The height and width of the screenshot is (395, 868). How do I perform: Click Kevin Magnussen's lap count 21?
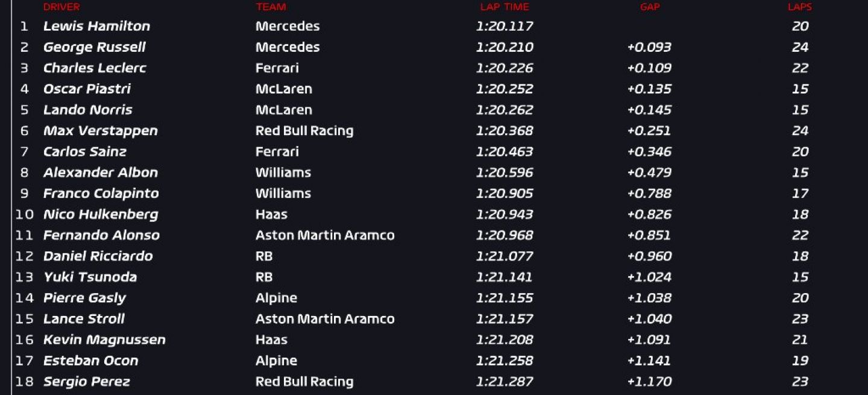click(x=800, y=340)
